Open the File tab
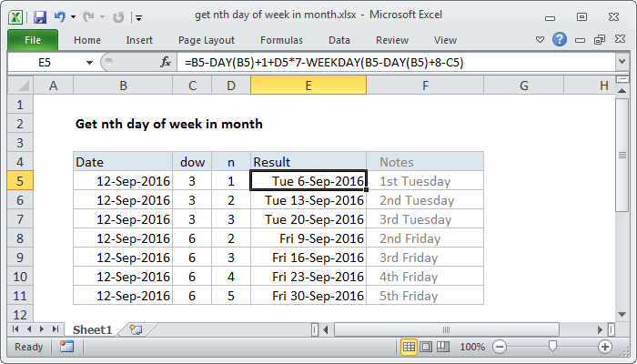 (x=33, y=40)
